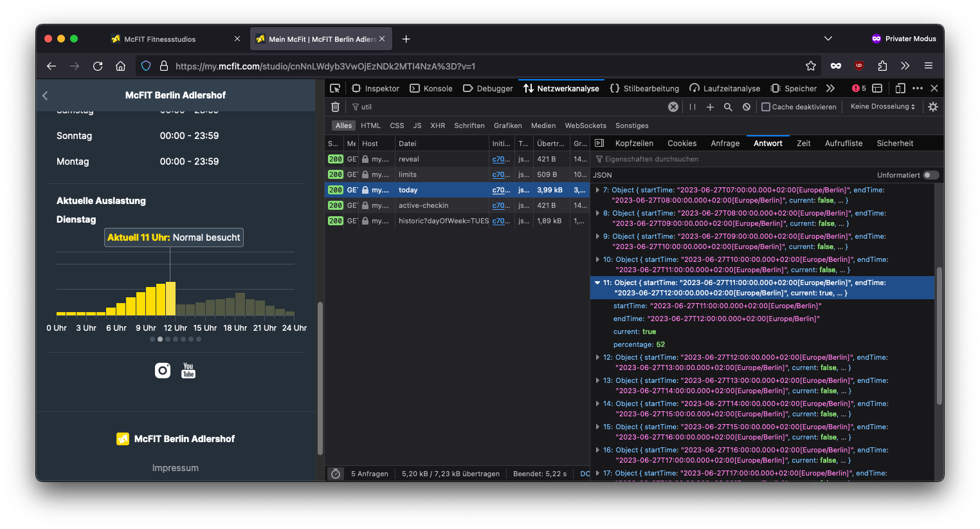Open McFIT YouTube link

click(x=188, y=370)
